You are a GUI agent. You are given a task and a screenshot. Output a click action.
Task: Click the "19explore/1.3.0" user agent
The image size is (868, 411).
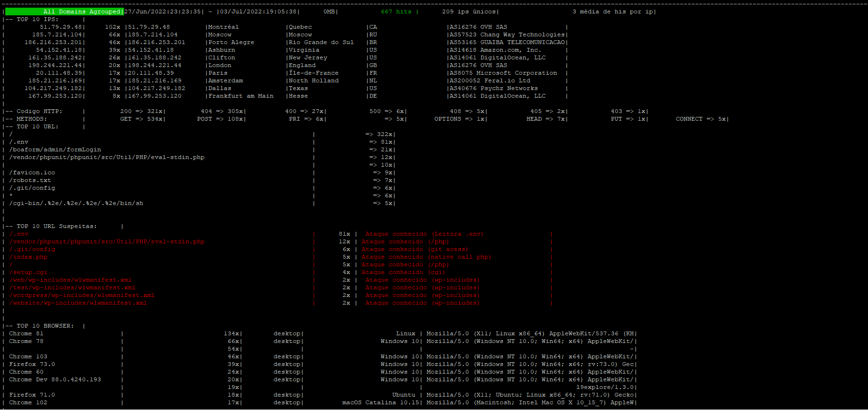[605, 387]
